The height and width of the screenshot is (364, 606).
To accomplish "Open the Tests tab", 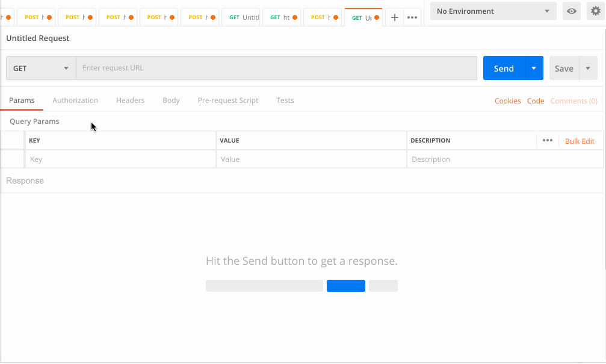I will (285, 100).
